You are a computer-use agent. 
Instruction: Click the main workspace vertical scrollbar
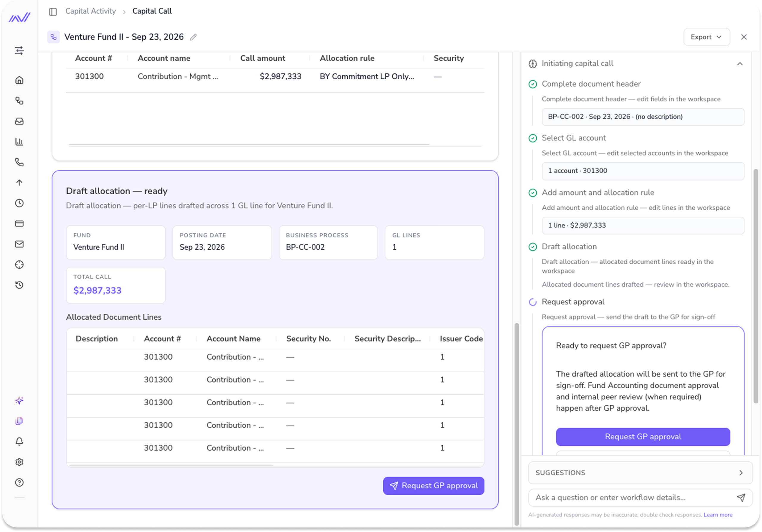point(516,424)
